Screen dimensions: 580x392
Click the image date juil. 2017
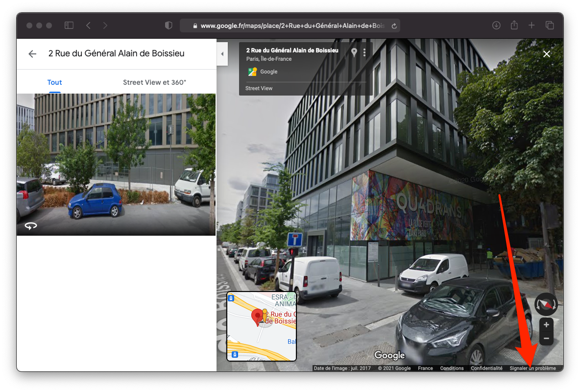point(342,368)
